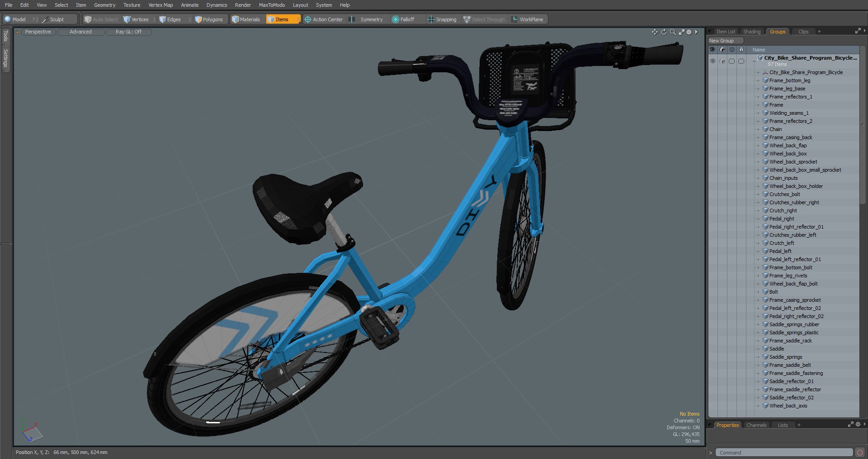This screenshot has width=868, height=459.
Task: Maximize the Properties panel with expand icon
Action: coord(850,425)
